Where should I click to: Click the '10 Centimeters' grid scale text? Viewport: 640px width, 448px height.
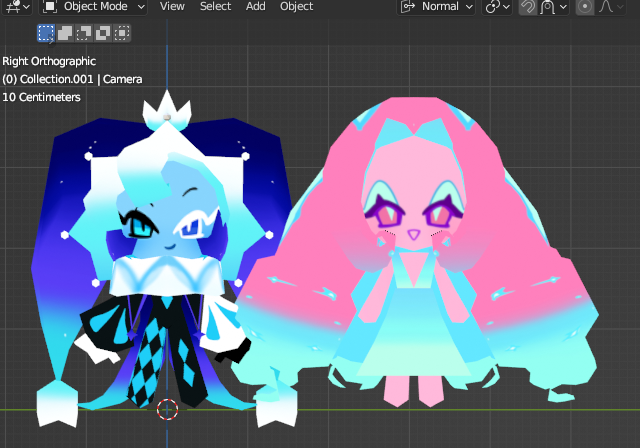coord(41,97)
